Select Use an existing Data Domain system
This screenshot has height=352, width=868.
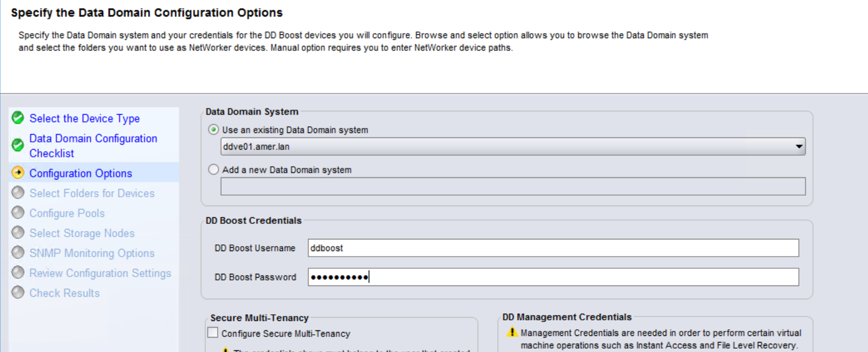(x=213, y=130)
